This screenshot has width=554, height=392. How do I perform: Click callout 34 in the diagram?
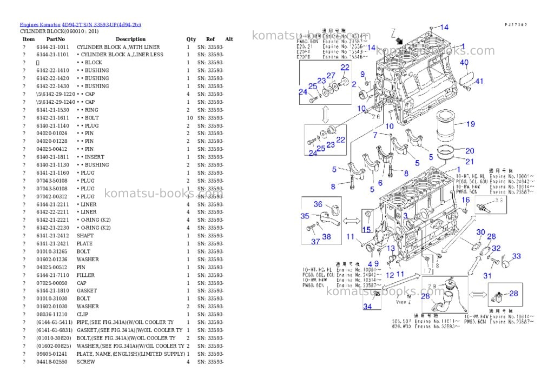(367, 307)
